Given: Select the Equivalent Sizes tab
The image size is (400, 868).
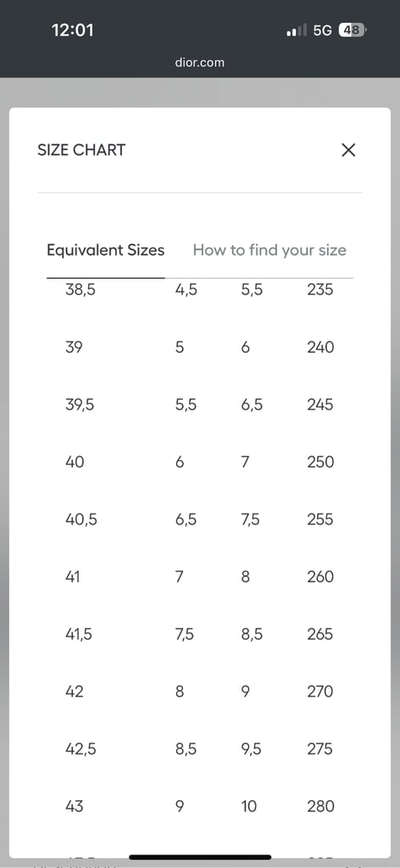Looking at the screenshot, I should click(x=106, y=250).
